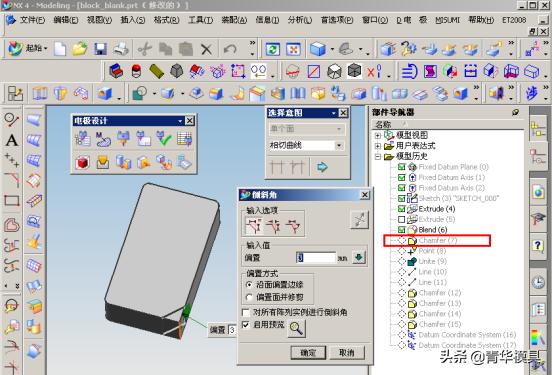
Task: Expand the User Expressions tree node
Action: pyautogui.click(x=378, y=146)
